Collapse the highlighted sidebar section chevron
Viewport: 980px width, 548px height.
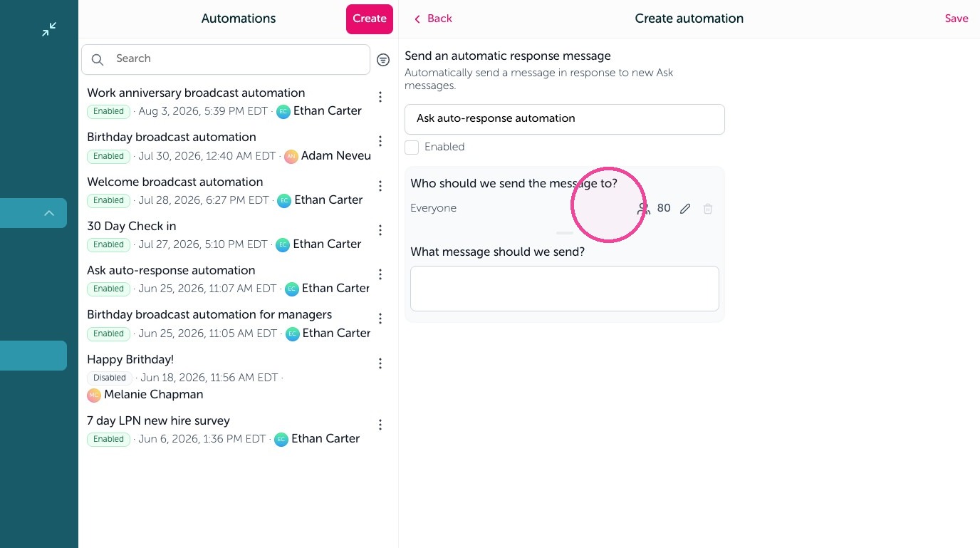pos(49,213)
